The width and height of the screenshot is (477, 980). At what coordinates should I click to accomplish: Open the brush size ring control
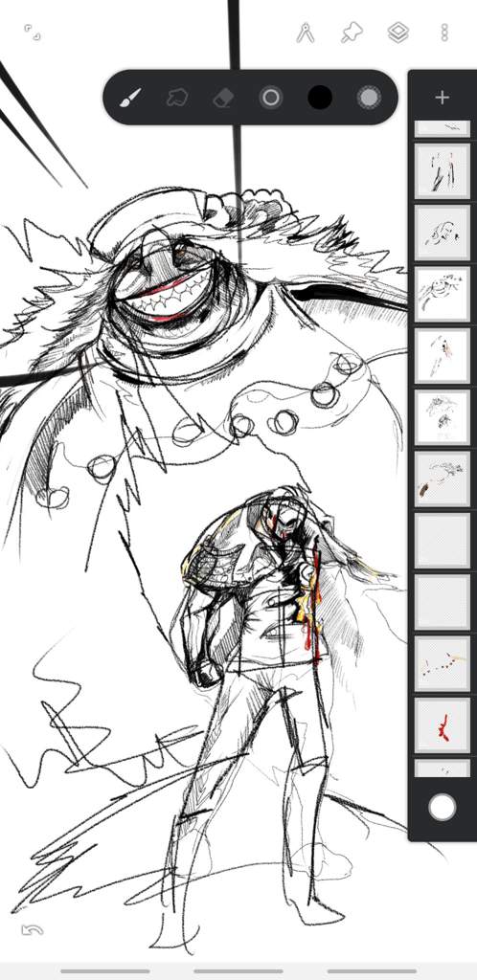click(x=271, y=98)
